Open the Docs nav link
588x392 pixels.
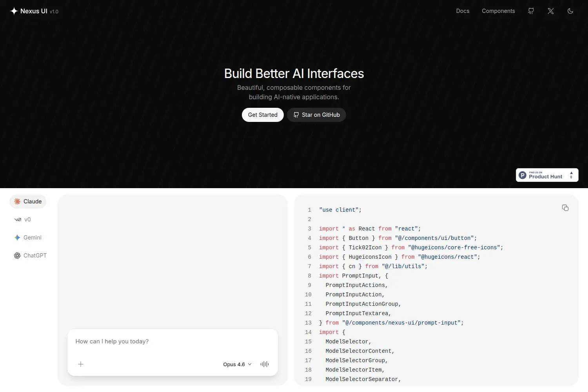tap(463, 11)
